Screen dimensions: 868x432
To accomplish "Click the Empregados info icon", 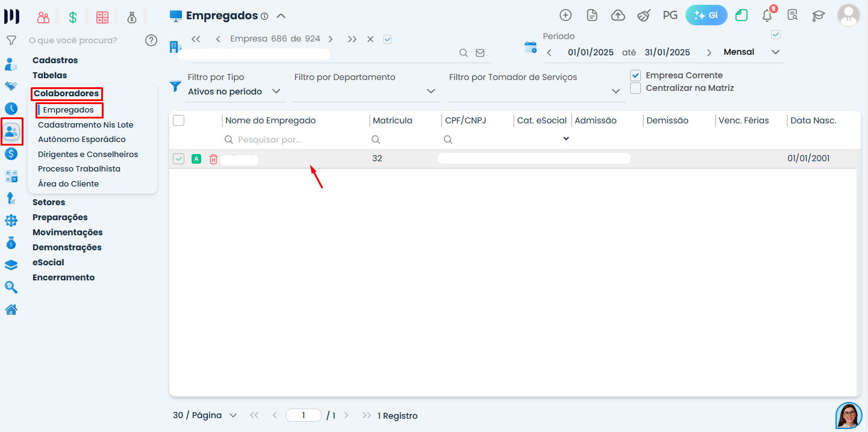I will [264, 16].
